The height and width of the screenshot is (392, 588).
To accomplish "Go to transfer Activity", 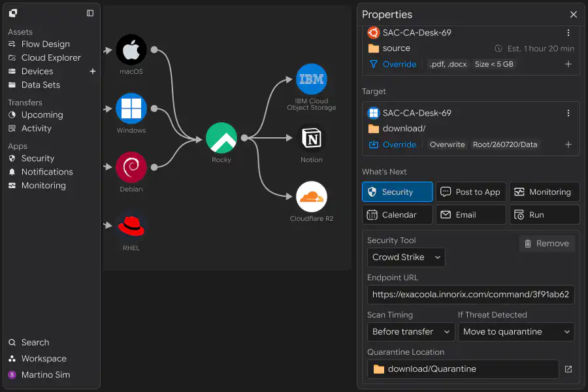I will pyautogui.click(x=37, y=128).
